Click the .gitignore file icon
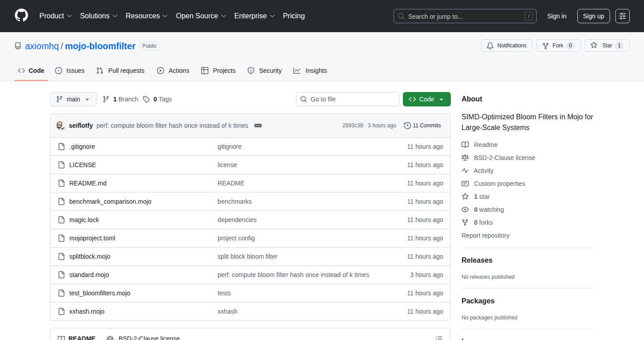Screen dimensions: 644x340 (62, 147)
